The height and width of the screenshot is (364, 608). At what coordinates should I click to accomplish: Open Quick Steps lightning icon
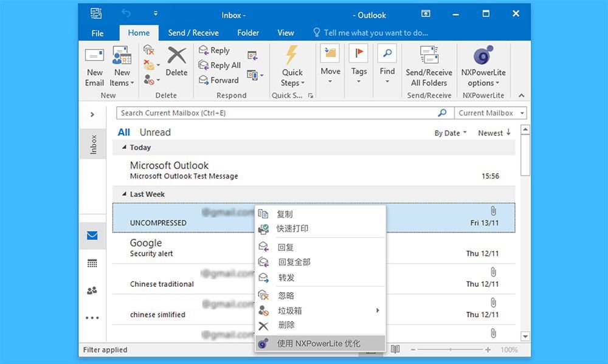[x=292, y=55]
